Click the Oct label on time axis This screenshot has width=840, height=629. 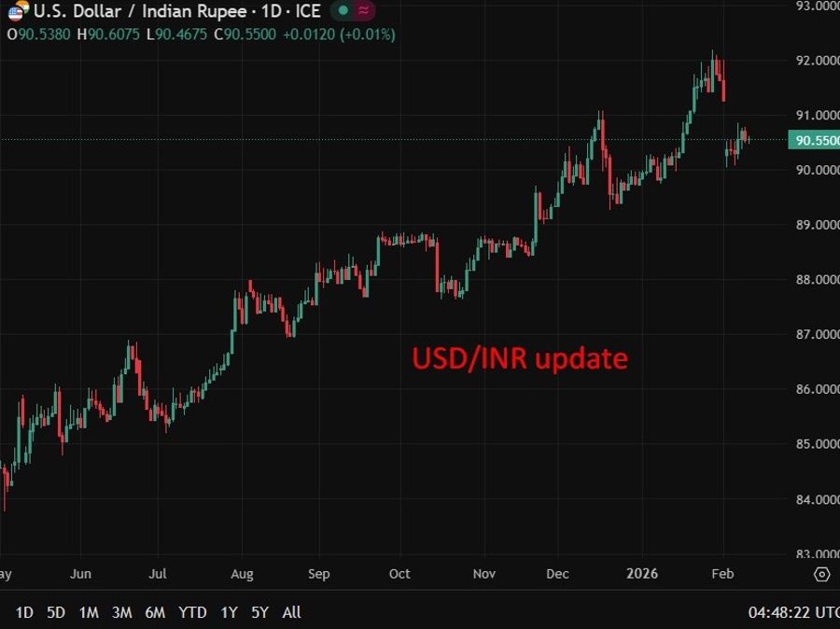pos(399,573)
